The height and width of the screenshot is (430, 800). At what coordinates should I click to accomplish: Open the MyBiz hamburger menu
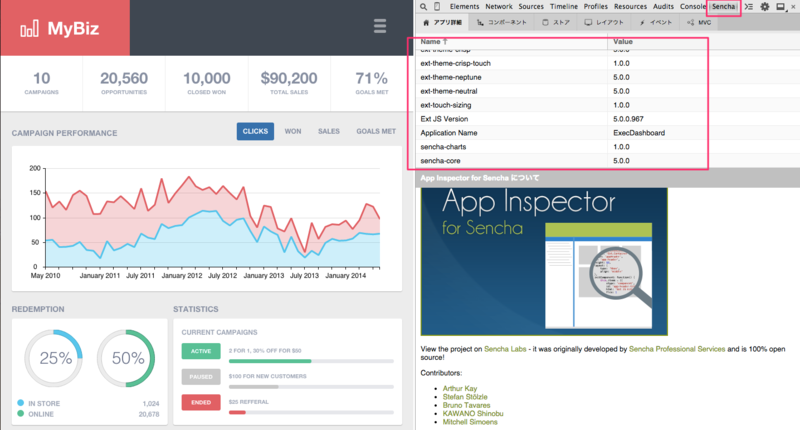click(x=380, y=26)
